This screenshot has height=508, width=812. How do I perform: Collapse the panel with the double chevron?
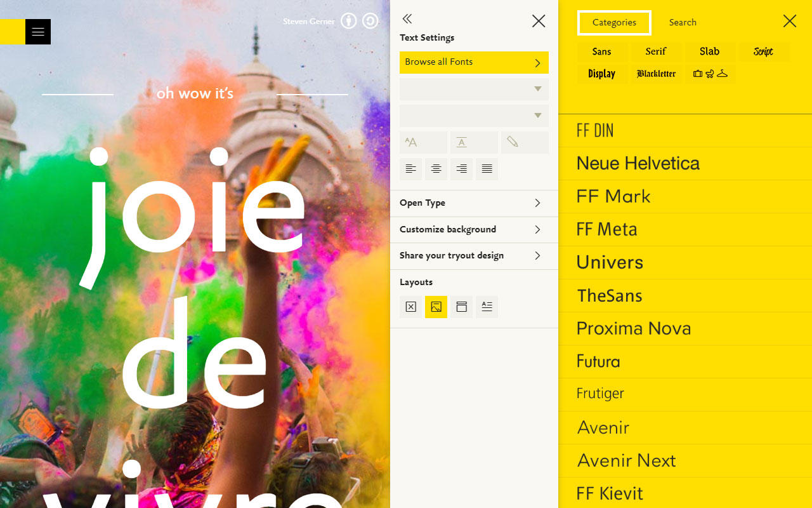tap(407, 19)
